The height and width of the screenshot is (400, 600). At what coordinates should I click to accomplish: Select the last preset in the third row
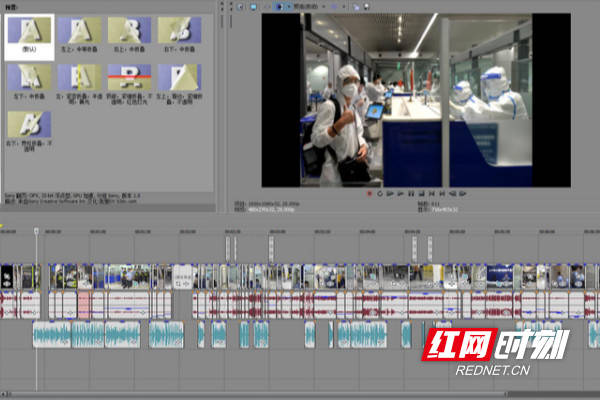(x=29, y=131)
